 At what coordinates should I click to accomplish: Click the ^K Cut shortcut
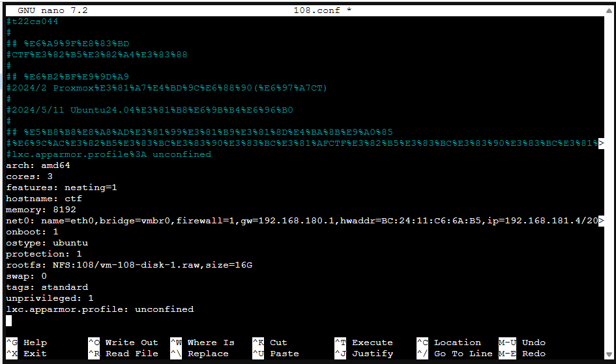[x=270, y=343]
